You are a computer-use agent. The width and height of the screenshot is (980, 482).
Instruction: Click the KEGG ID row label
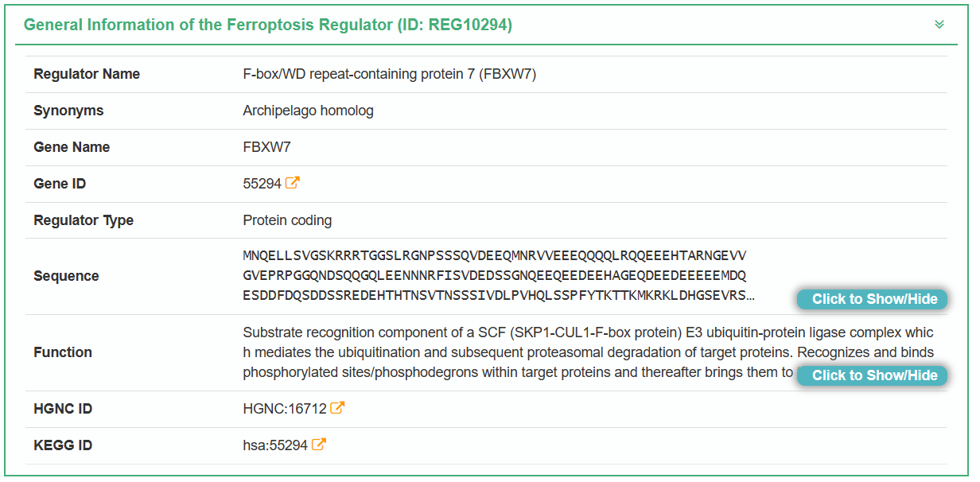[x=63, y=445]
